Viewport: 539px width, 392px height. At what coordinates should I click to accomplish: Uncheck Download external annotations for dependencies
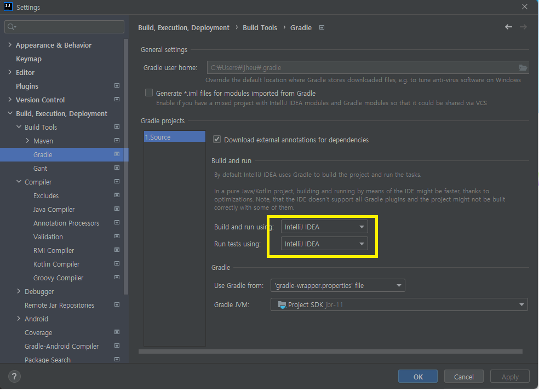pos(217,139)
